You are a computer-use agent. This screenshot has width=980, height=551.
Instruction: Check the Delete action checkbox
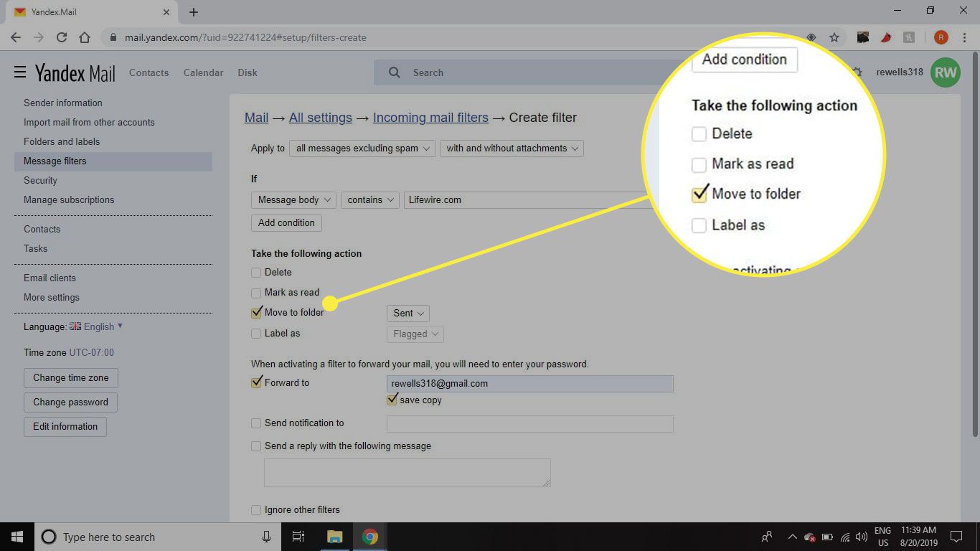point(256,273)
